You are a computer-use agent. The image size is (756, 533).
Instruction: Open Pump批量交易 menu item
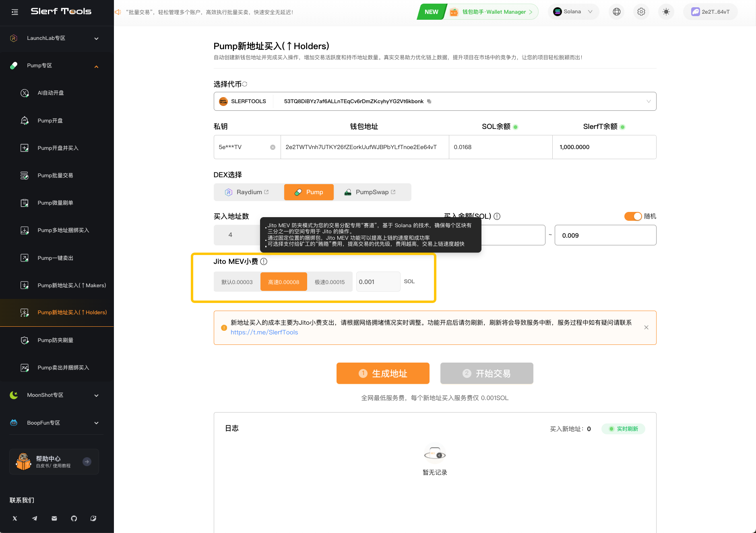coord(57,175)
